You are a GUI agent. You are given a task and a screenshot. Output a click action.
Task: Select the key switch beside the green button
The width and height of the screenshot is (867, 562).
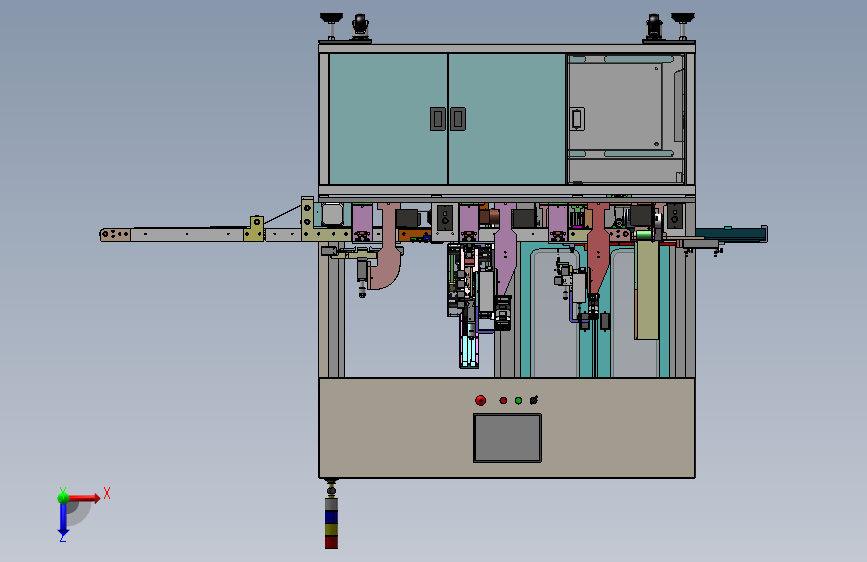pos(534,400)
